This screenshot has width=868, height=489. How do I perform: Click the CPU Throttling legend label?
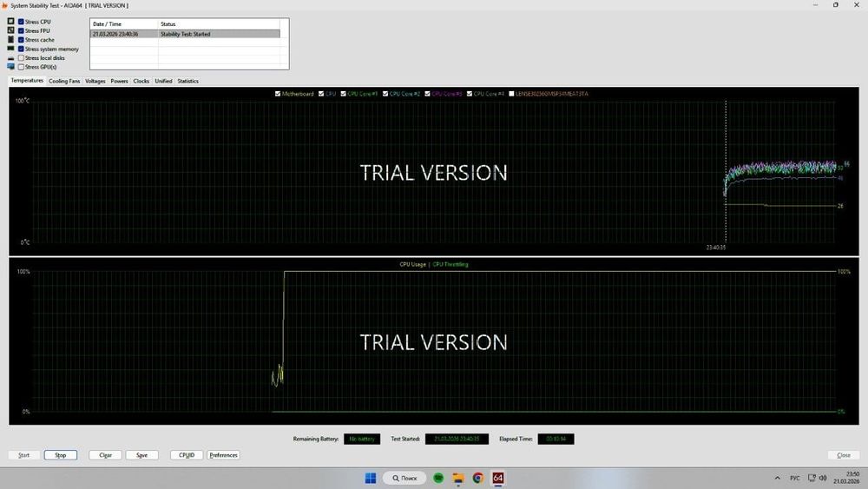(x=450, y=264)
